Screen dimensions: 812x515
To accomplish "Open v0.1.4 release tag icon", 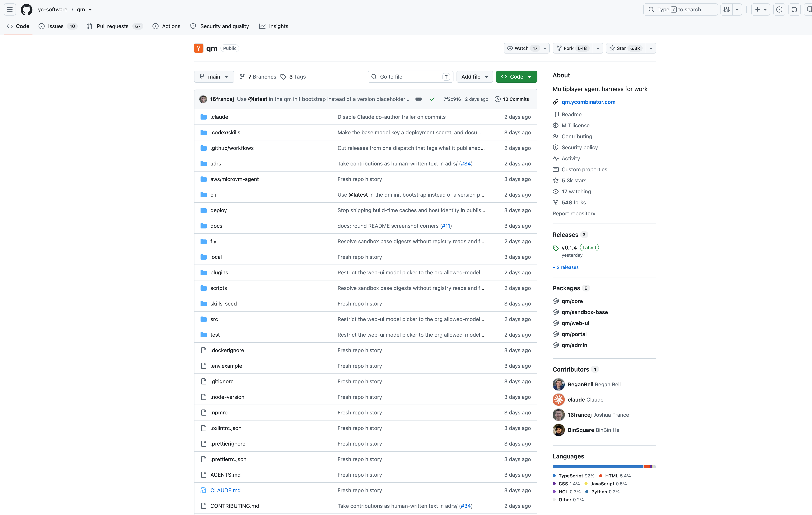I will (x=556, y=248).
